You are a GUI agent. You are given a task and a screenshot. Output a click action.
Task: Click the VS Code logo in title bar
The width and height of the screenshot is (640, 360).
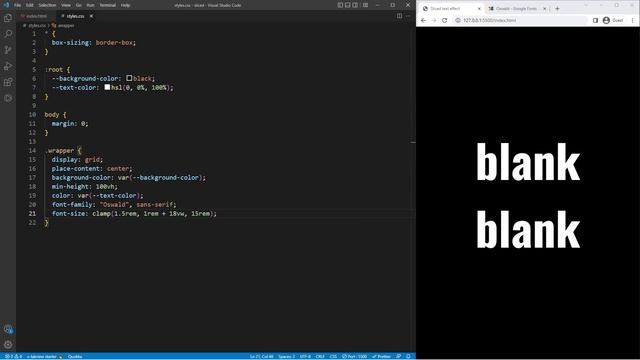point(6,5)
